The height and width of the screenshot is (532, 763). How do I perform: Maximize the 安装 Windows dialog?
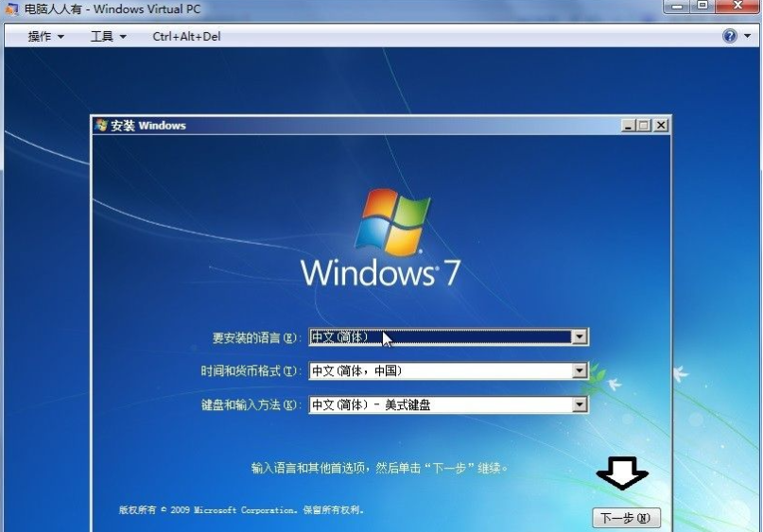point(644,126)
